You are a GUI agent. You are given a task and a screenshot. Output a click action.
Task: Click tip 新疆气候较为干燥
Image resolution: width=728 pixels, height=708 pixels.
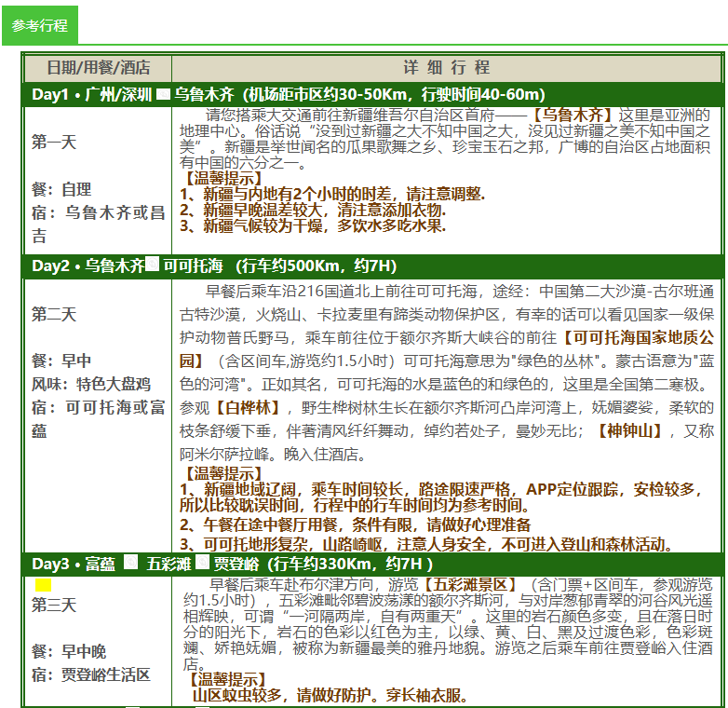coord(313,225)
